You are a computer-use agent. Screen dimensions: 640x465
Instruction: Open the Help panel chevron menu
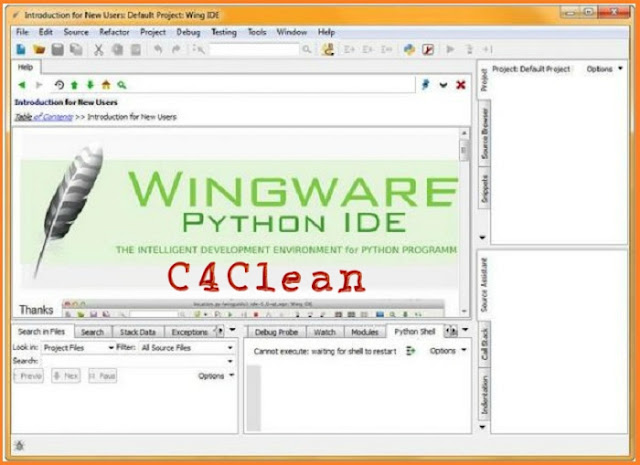pyautogui.click(x=443, y=85)
